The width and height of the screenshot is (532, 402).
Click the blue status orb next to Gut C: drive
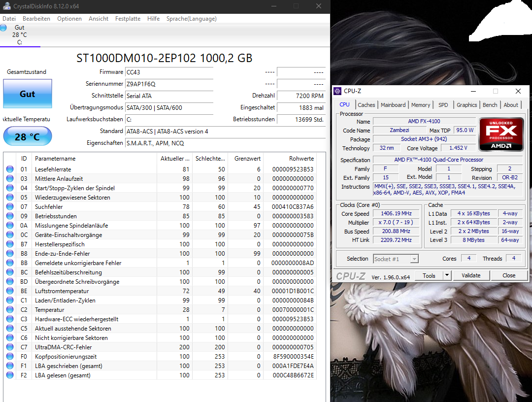3,28
